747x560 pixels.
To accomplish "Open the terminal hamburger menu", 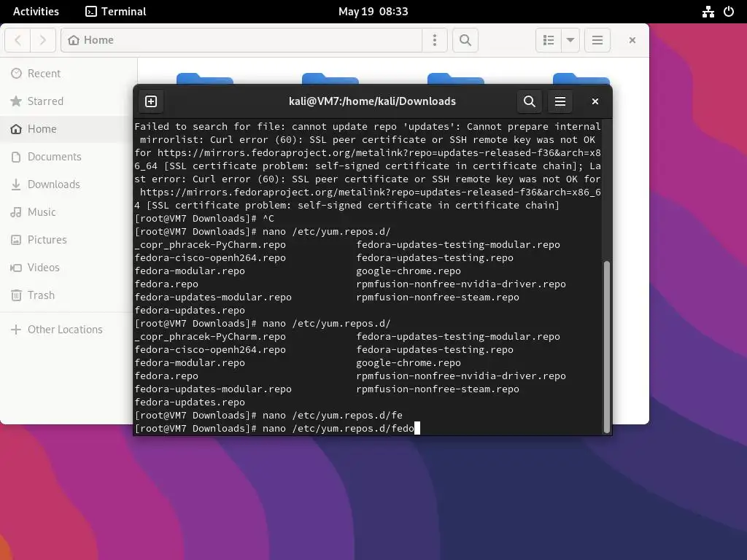I will coord(560,101).
